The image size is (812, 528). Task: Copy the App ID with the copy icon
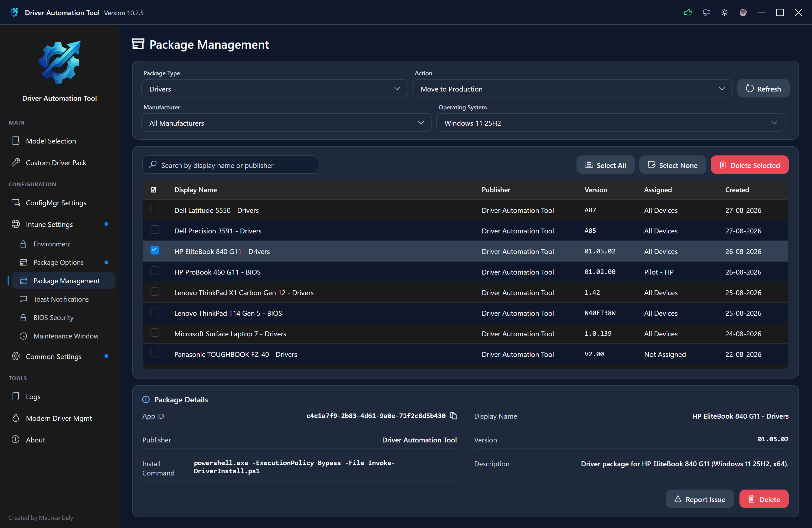point(453,416)
